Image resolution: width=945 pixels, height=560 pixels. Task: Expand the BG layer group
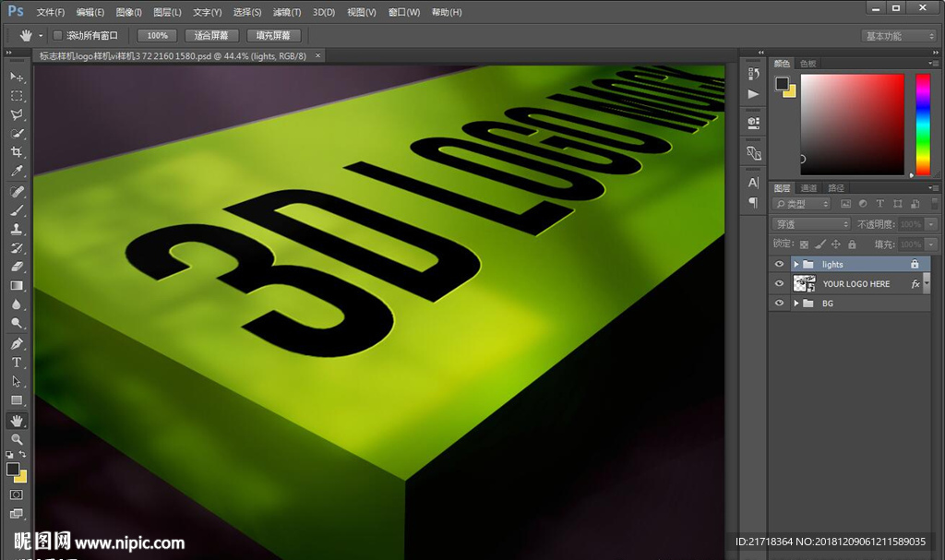[795, 304]
